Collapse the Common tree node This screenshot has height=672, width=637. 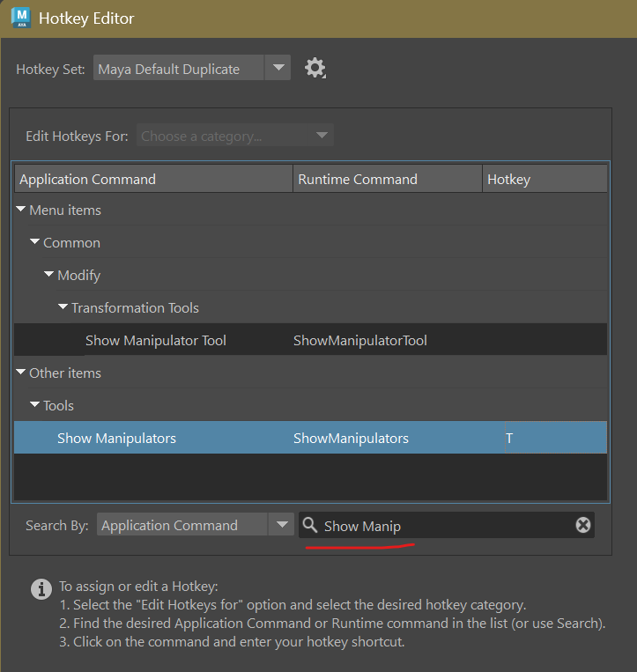(34, 241)
